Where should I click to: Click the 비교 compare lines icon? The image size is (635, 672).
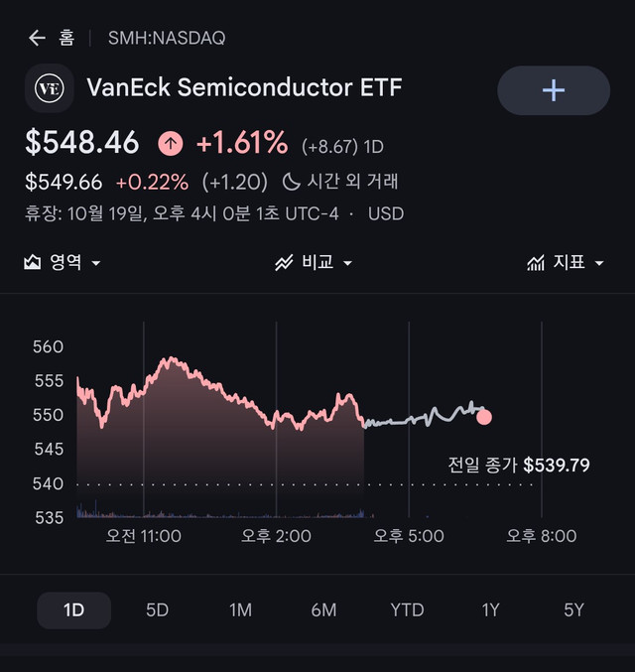click(x=284, y=263)
